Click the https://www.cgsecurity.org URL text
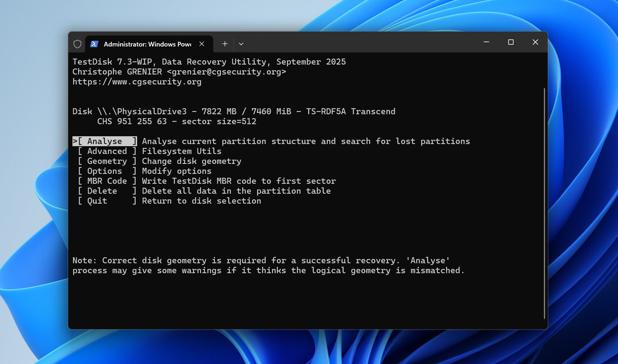This screenshot has width=618, height=364. [137, 82]
